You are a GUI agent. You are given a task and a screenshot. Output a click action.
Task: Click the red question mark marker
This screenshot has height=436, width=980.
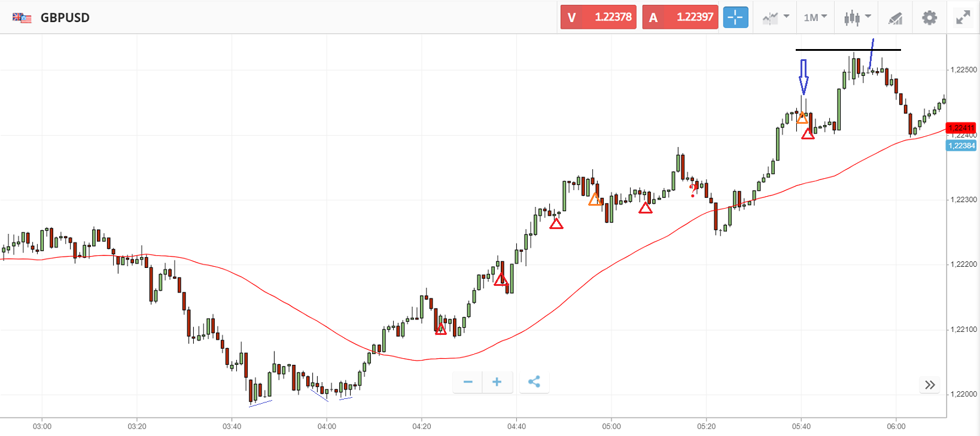[693, 191]
